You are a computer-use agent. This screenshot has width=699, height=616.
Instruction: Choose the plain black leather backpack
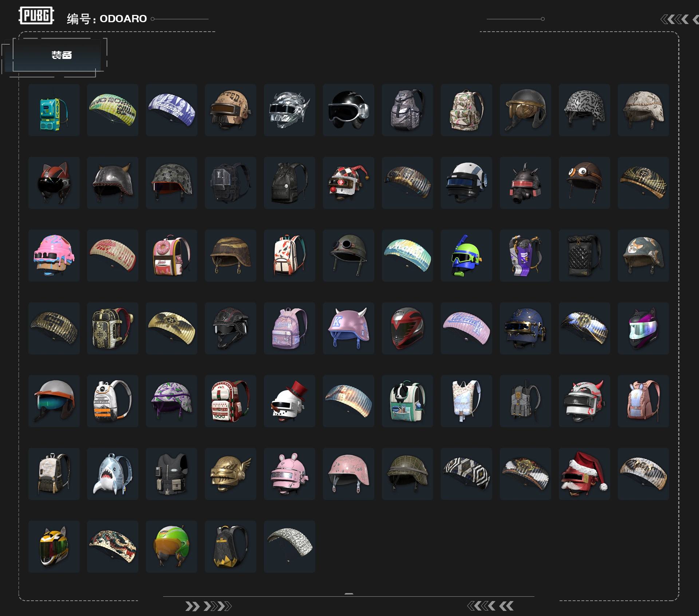point(290,183)
